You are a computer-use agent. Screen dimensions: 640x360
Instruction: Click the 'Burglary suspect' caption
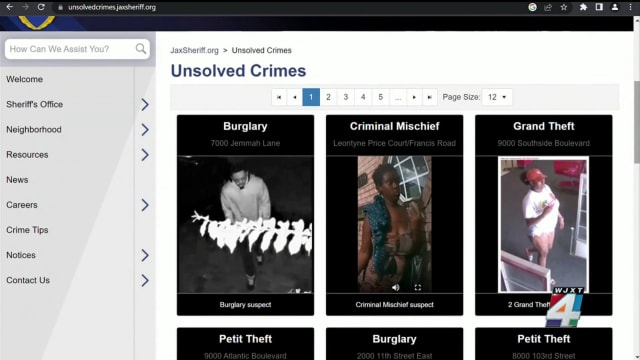tap(245, 304)
